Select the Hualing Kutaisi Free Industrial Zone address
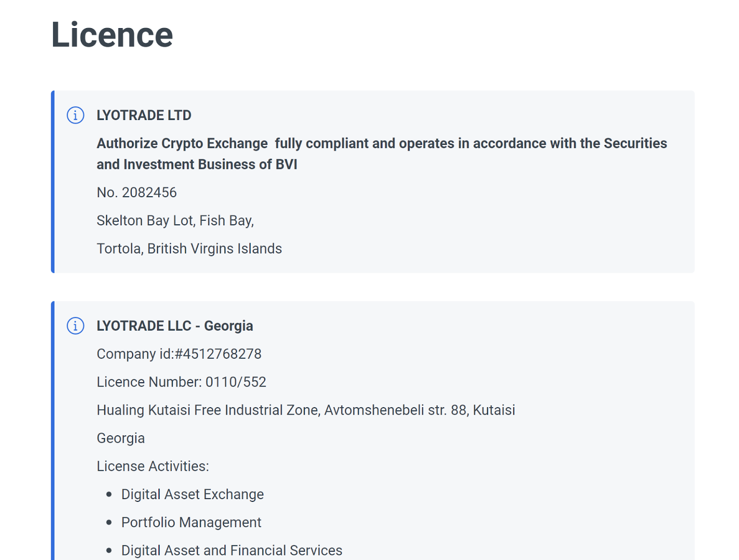 pyautogui.click(x=305, y=410)
